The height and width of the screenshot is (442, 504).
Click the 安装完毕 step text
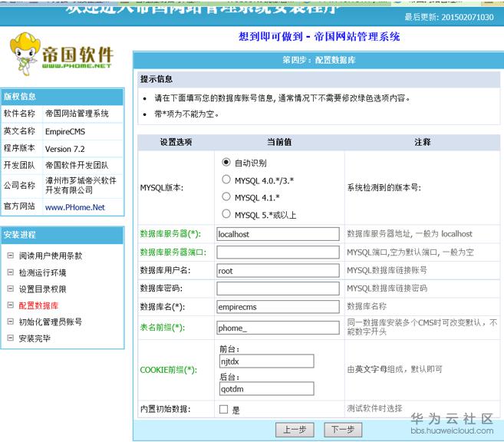coord(35,338)
